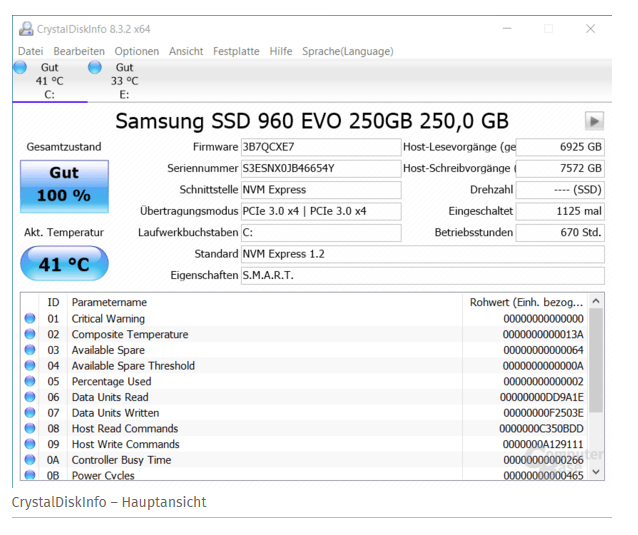This screenshot has height=535, width=638.
Task: Select the Data Units Read row
Action: coord(304,397)
